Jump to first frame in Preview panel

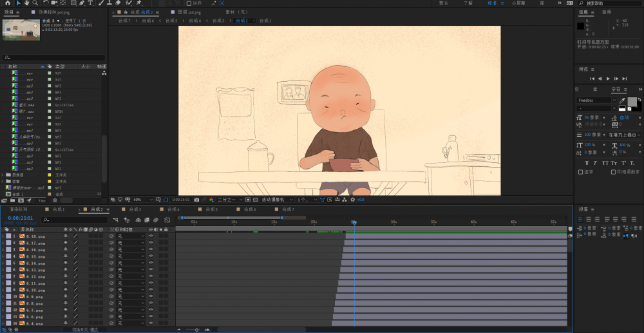[592, 79]
